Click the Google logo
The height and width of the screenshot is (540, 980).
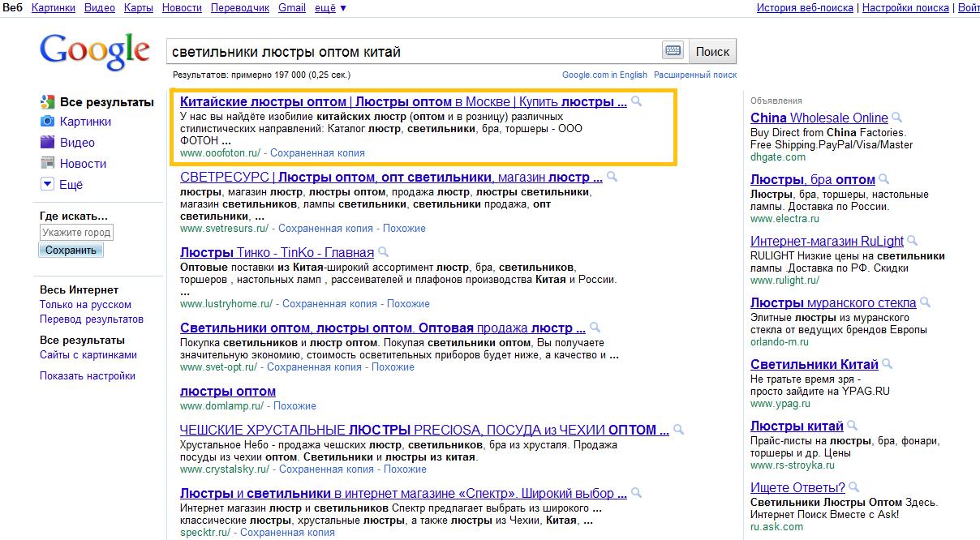pyautogui.click(x=95, y=50)
